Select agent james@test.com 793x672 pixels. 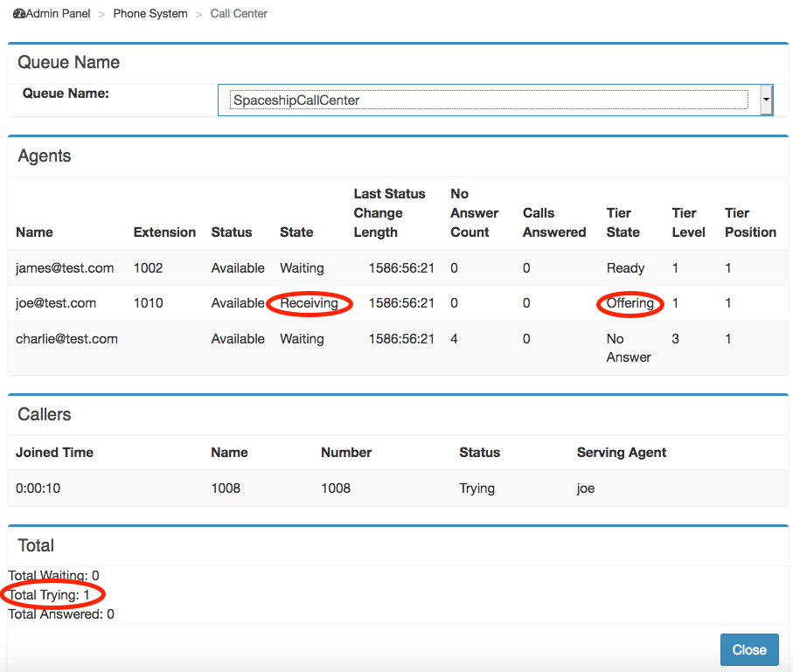pos(65,268)
